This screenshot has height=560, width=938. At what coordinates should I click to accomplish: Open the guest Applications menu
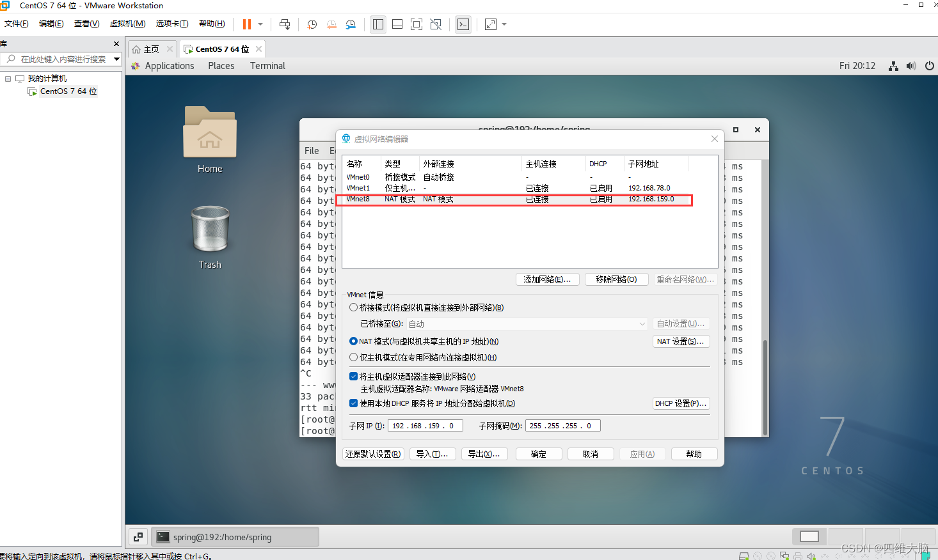(x=169, y=66)
